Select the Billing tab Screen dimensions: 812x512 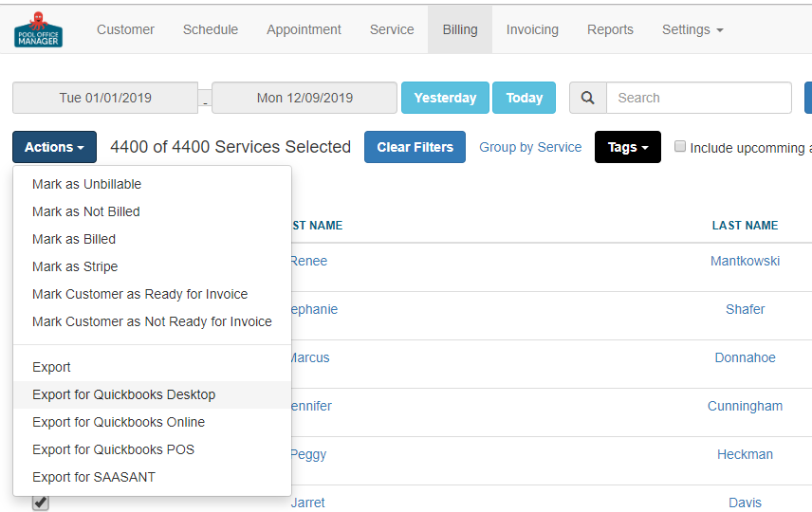460,29
